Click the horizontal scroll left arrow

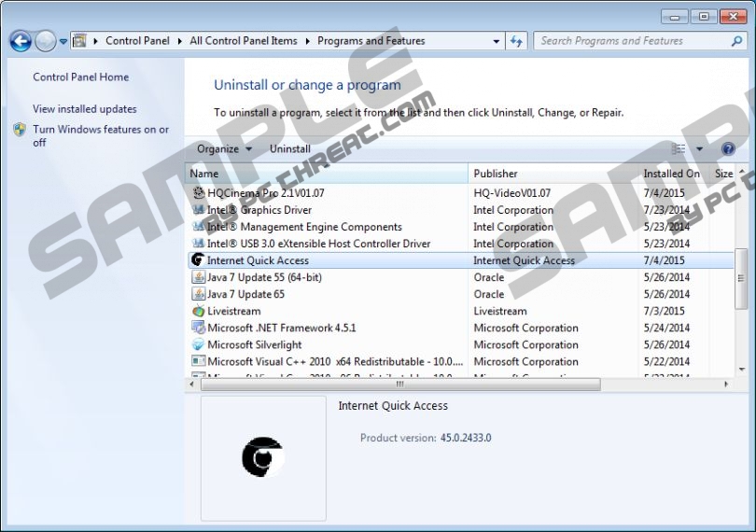point(192,385)
